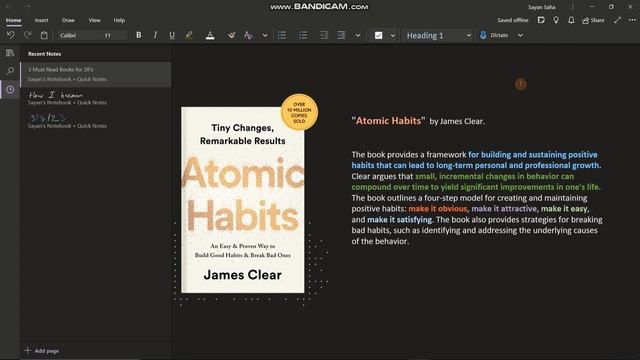Open the handwritten '3/3/23' note
The image size is (640, 360).
coord(96,121)
